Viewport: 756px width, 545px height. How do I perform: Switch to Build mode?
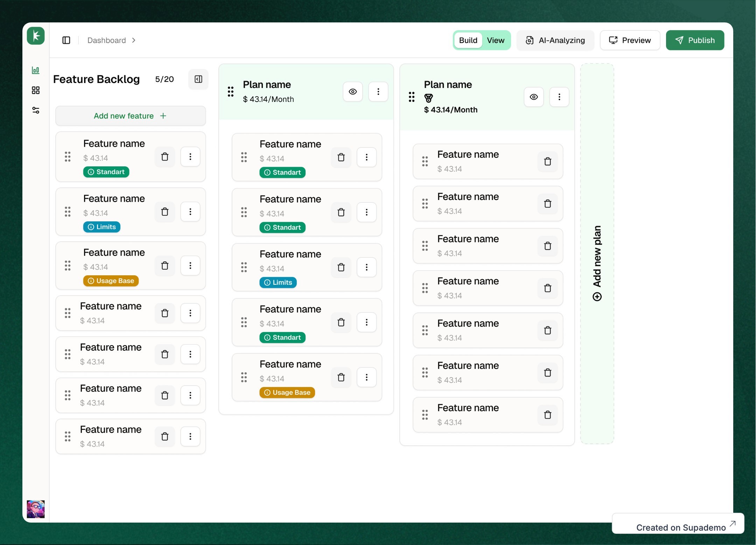pos(468,40)
